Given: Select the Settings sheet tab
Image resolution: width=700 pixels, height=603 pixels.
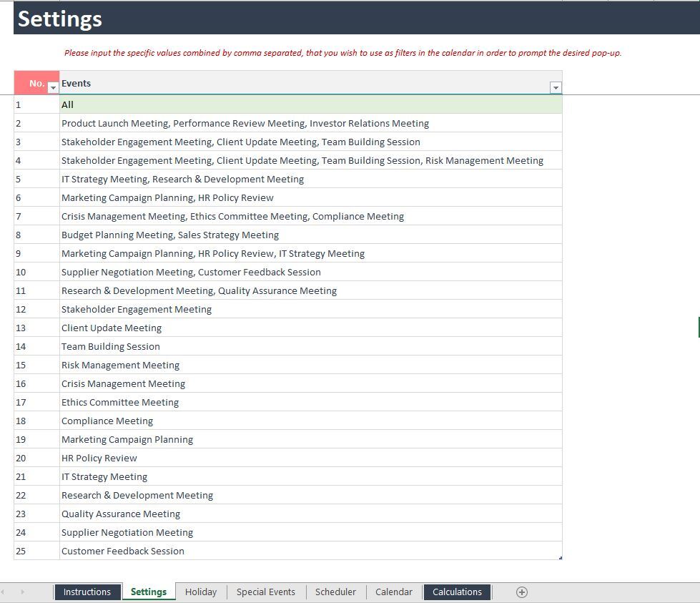Looking at the screenshot, I should [149, 592].
